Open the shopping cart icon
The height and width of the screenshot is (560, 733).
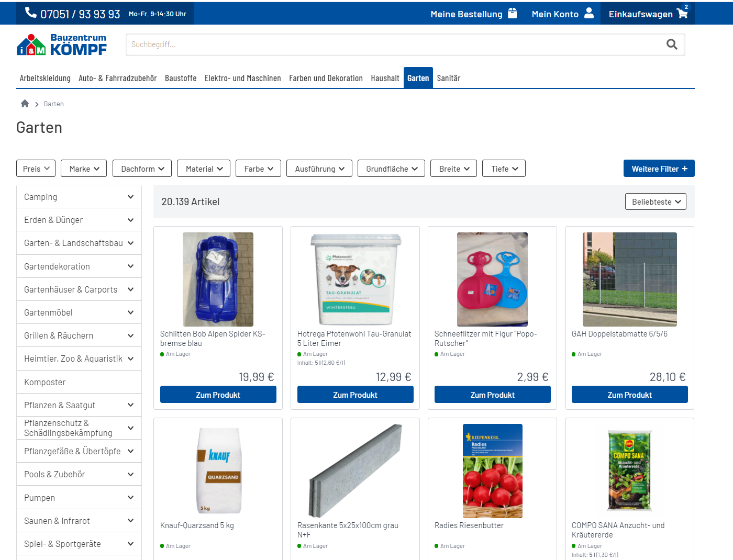(682, 14)
